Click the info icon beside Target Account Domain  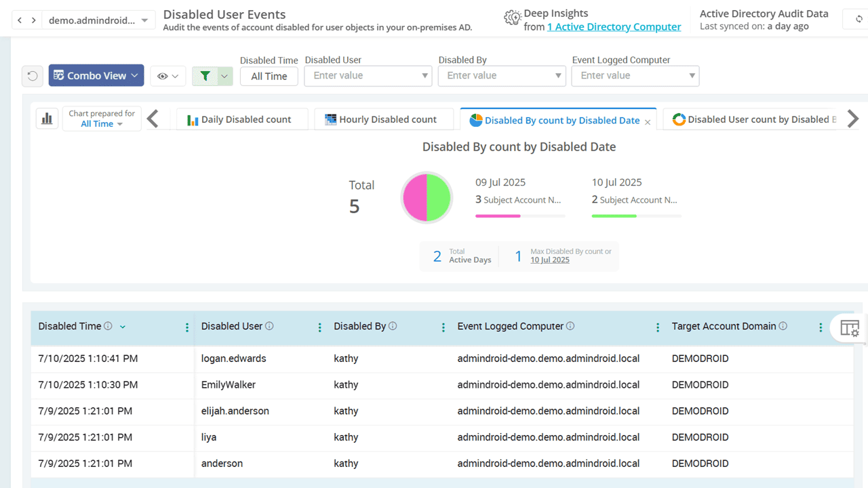(x=783, y=326)
